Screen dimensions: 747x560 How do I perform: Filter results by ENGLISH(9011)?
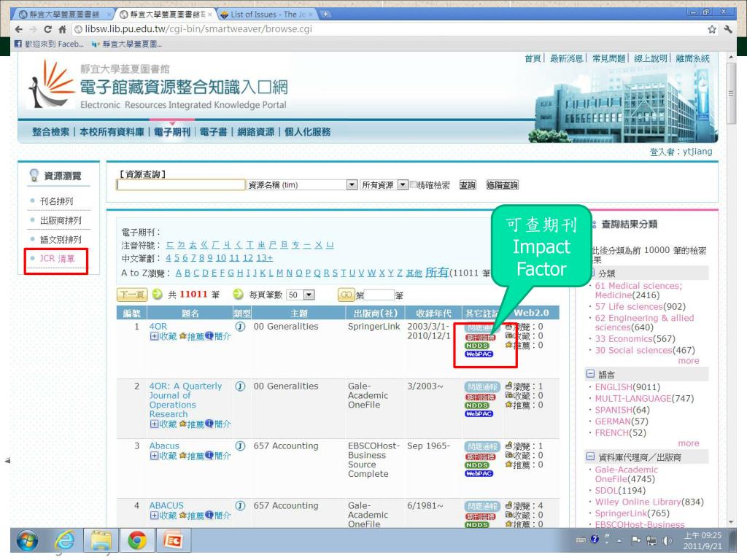627,387
